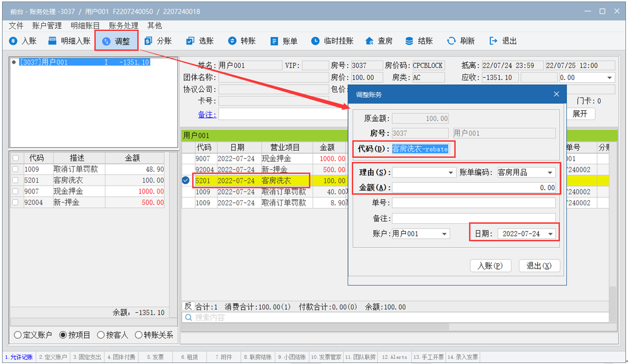The image size is (628, 364).
Task: Switch to the 8.联房结账 tab
Action: [x=258, y=357]
